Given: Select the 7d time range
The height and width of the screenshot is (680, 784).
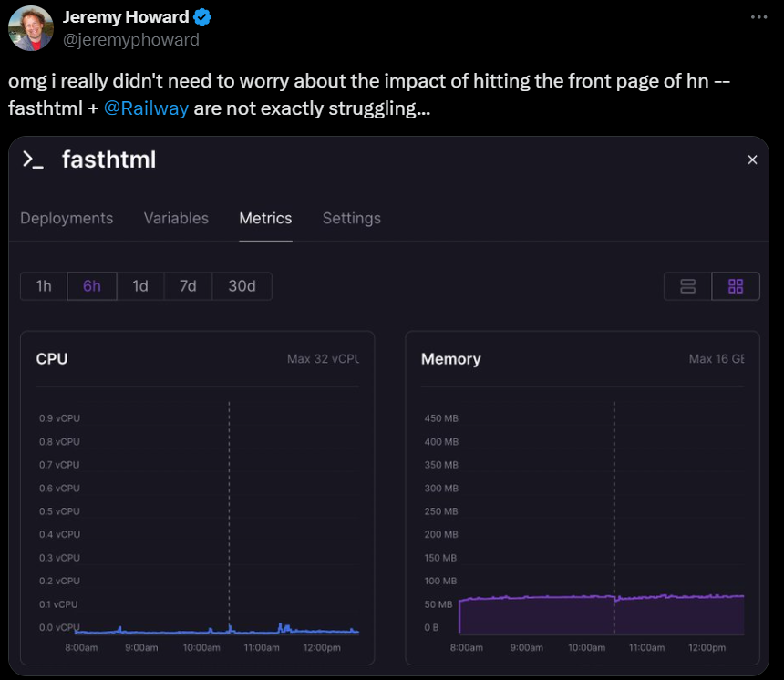Looking at the screenshot, I should (188, 286).
